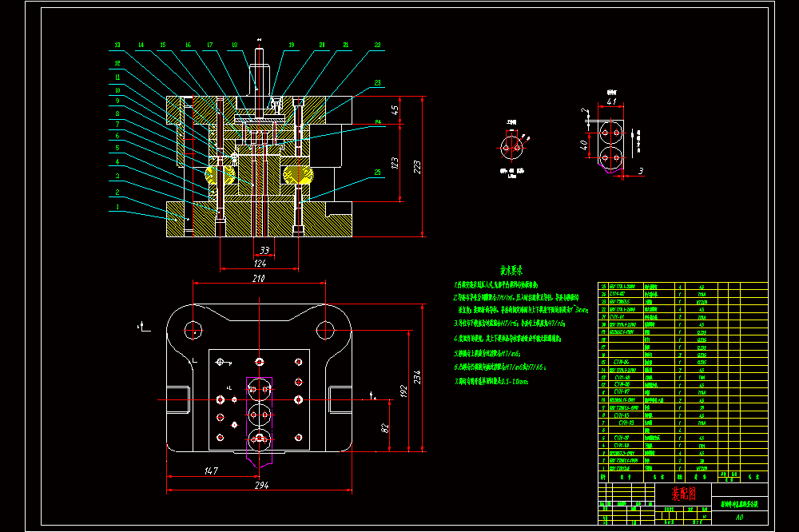Select the 210 dimension above plan view

coord(258,278)
